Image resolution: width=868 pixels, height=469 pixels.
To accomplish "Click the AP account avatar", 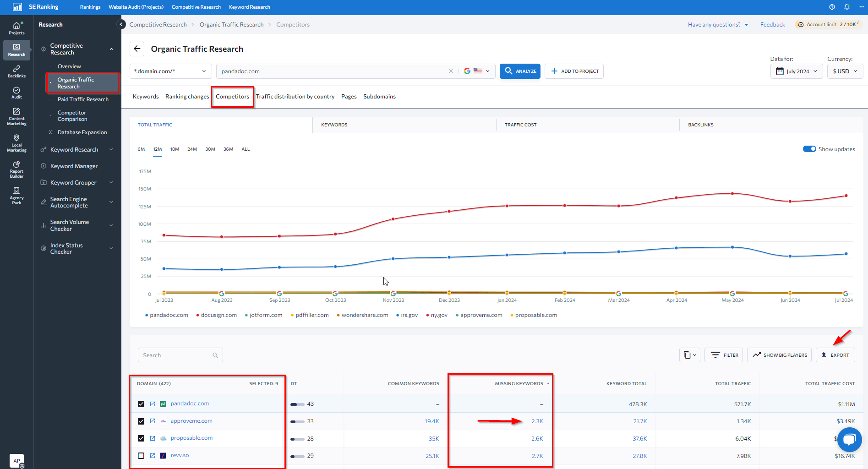I will pyautogui.click(x=16, y=461).
